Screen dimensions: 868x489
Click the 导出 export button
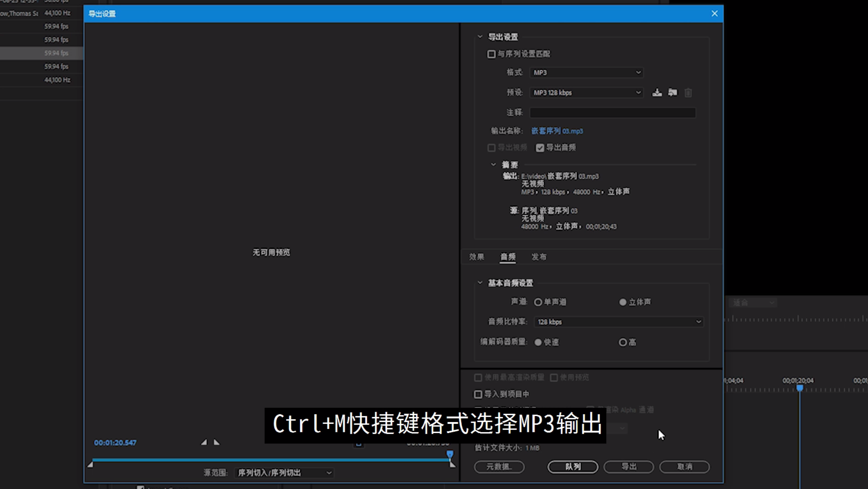point(629,467)
